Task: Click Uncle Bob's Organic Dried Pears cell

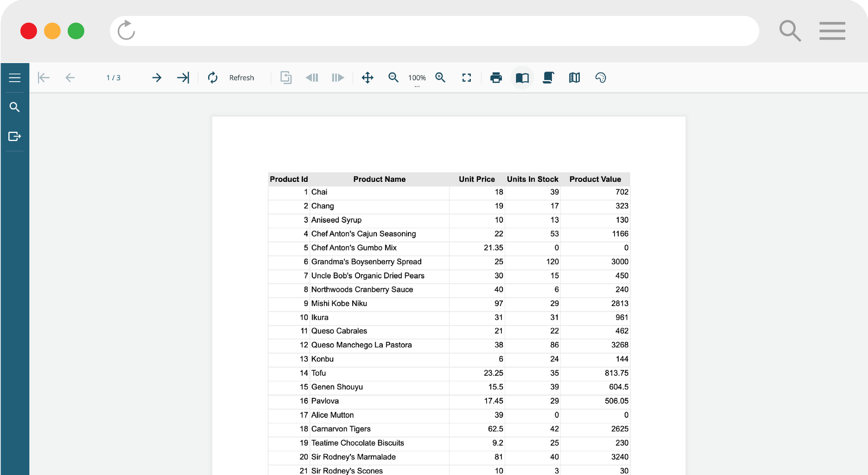Action: tap(380, 276)
